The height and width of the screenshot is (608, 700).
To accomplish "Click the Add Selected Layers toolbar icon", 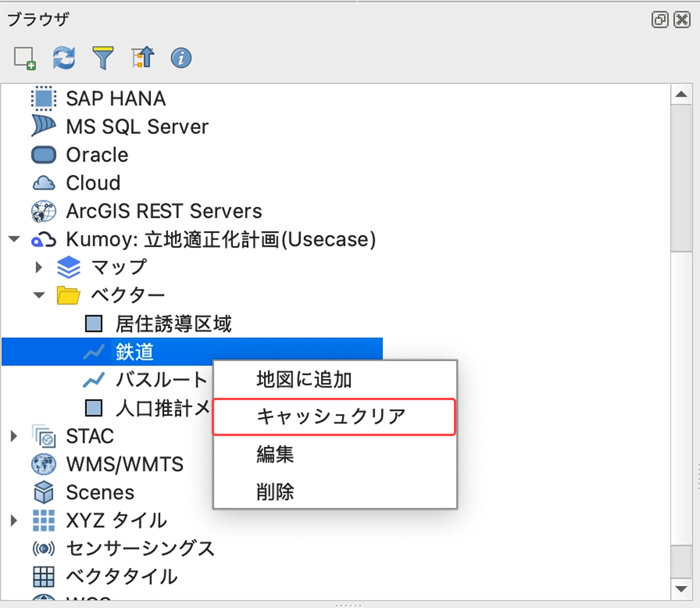I will point(25,58).
